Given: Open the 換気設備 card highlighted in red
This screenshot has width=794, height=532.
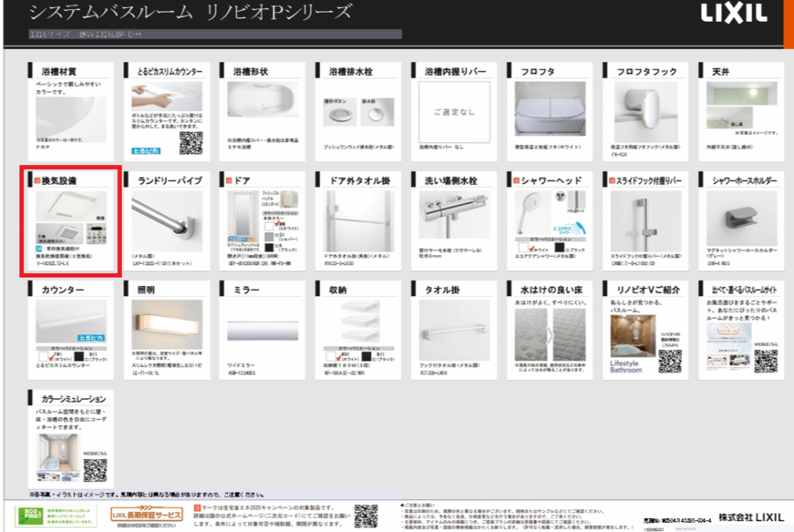Looking at the screenshot, I should tap(70, 220).
